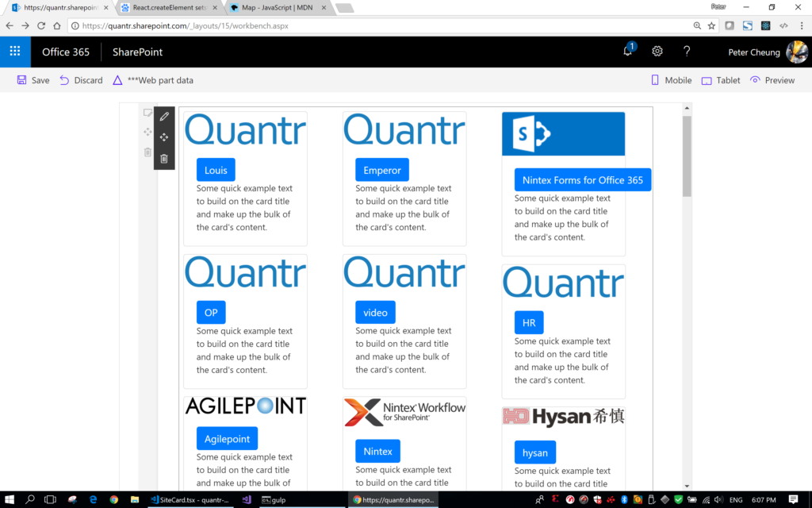Image resolution: width=812 pixels, height=508 pixels.
Task: Click the video card button
Action: 375,313
